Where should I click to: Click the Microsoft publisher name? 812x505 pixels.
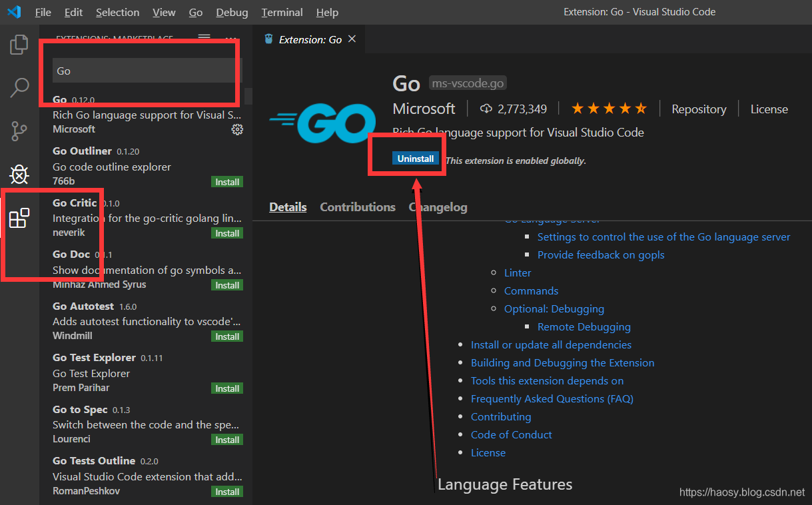tap(424, 109)
